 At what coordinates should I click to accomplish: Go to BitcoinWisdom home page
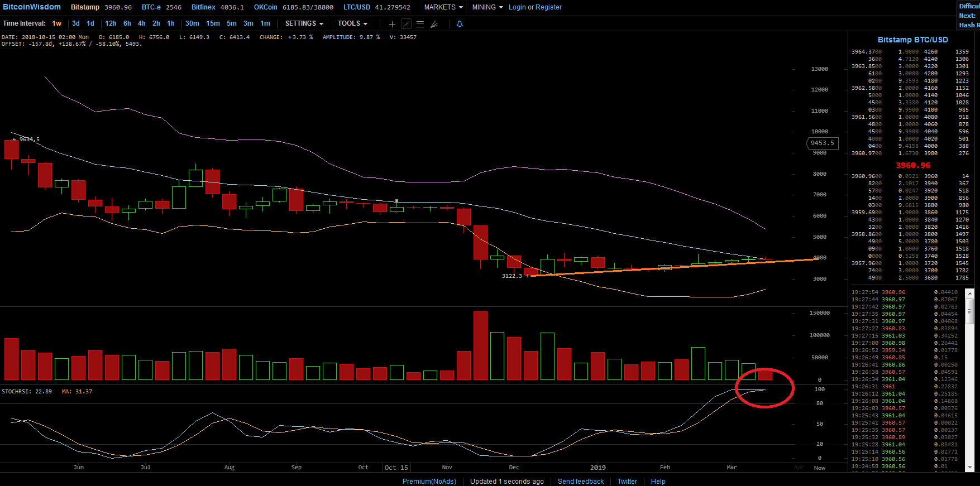tap(32, 7)
